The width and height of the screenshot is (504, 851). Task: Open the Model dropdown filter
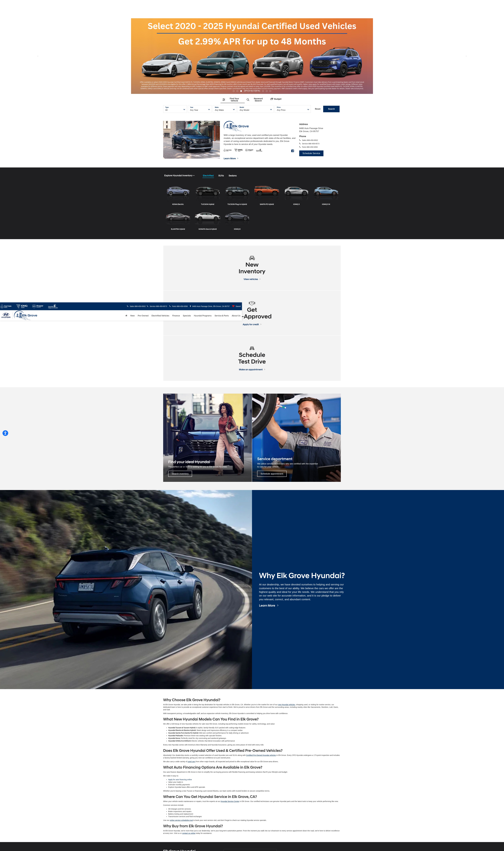point(255,109)
